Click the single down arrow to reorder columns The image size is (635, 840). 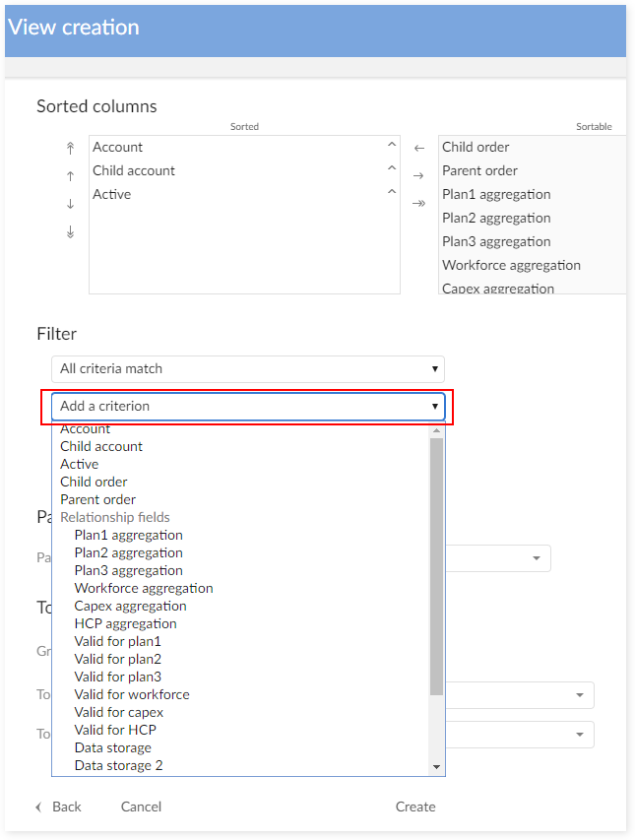tap(70, 204)
